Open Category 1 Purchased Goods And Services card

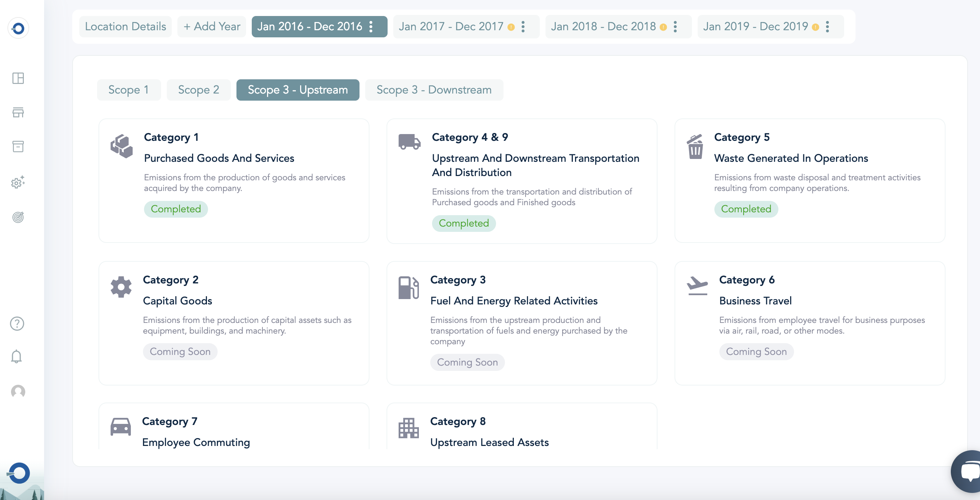(x=234, y=180)
